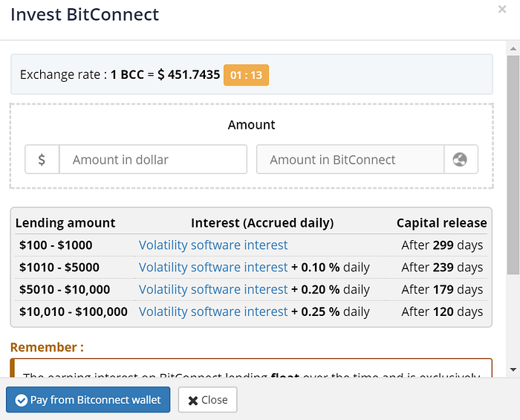Click the Lending amount column header
The width and height of the screenshot is (520, 420).
[x=65, y=223]
